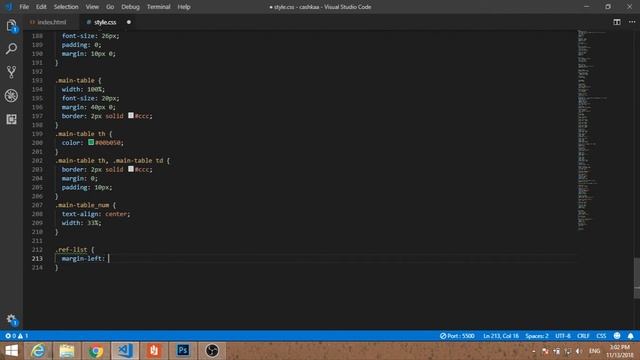
Task: Click green #00b050 swatch on line 200
Action: point(91,142)
